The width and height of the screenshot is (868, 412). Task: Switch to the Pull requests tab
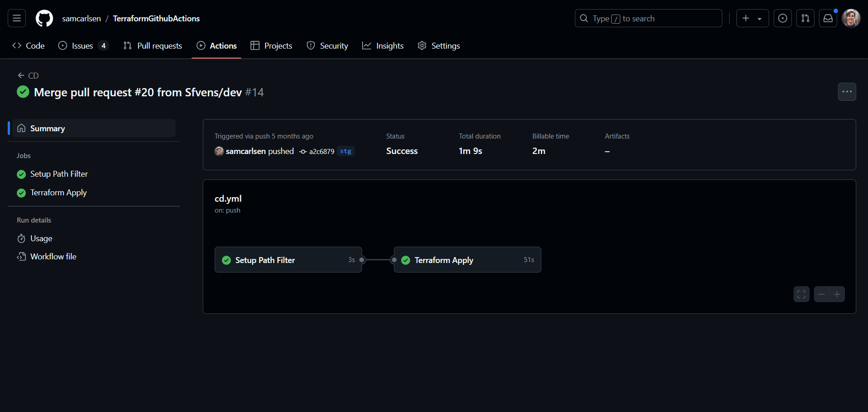click(x=152, y=46)
